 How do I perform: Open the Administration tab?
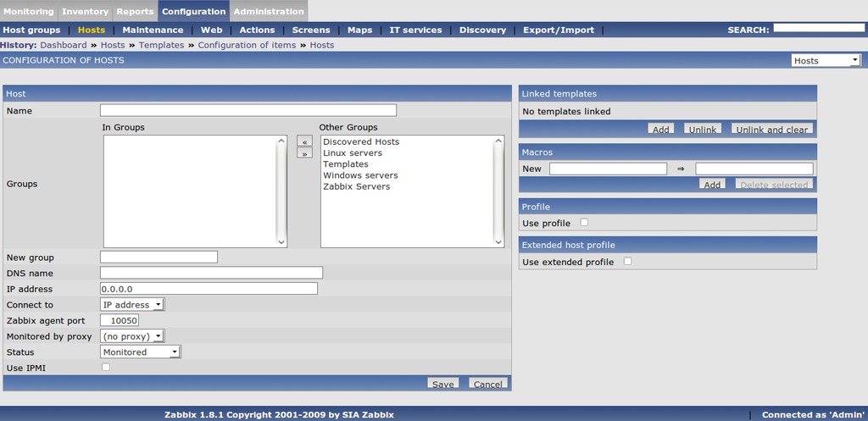pyautogui.click(x=269, y=11)
